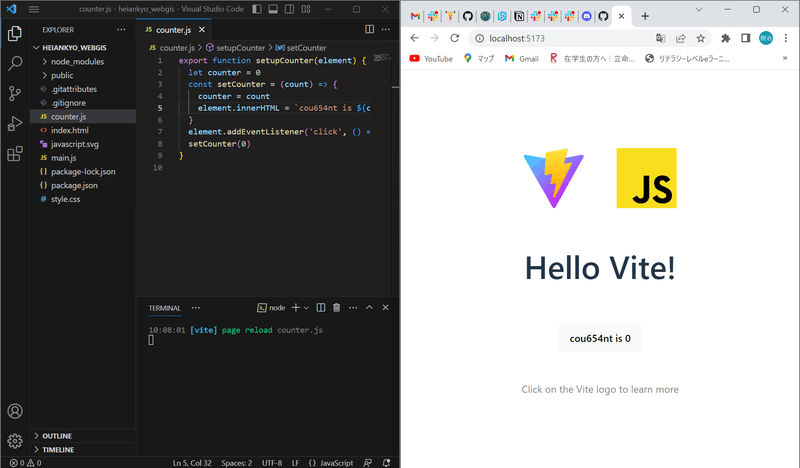Viewport: 800px width, 468px height.
Task: Open the Chrome profile avatar
Action: pyautogui.click(x=766, y=38)
